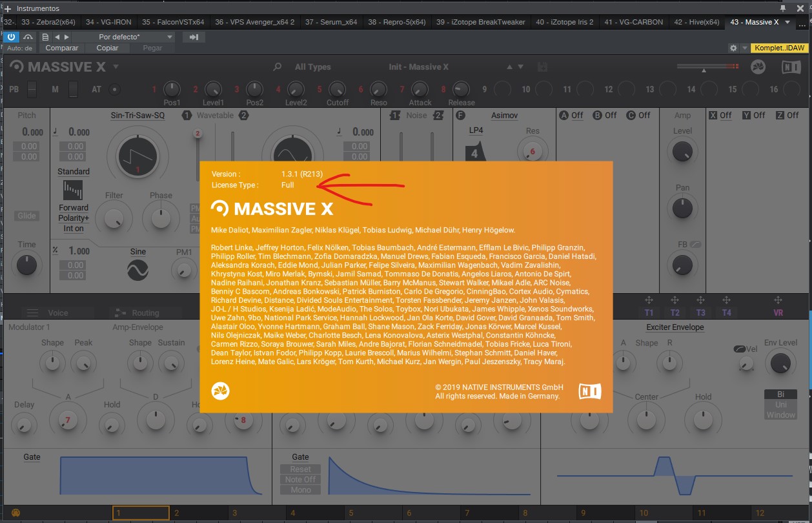Open the 41 - VG-CARBON tab

[x=633, y=22]
